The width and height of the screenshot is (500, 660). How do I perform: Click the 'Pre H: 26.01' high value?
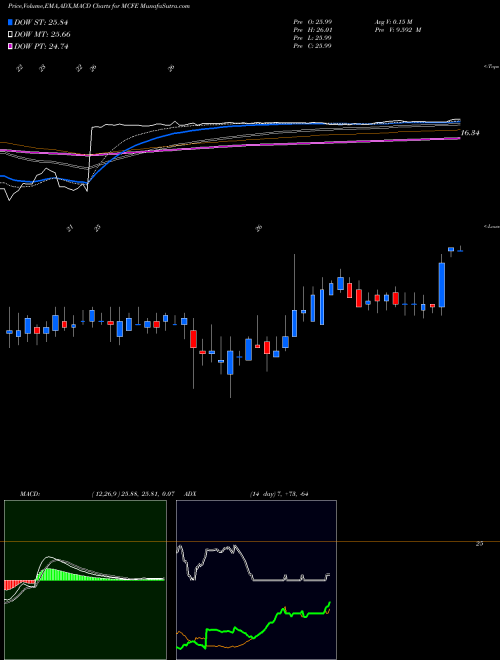tap(312, 30)
